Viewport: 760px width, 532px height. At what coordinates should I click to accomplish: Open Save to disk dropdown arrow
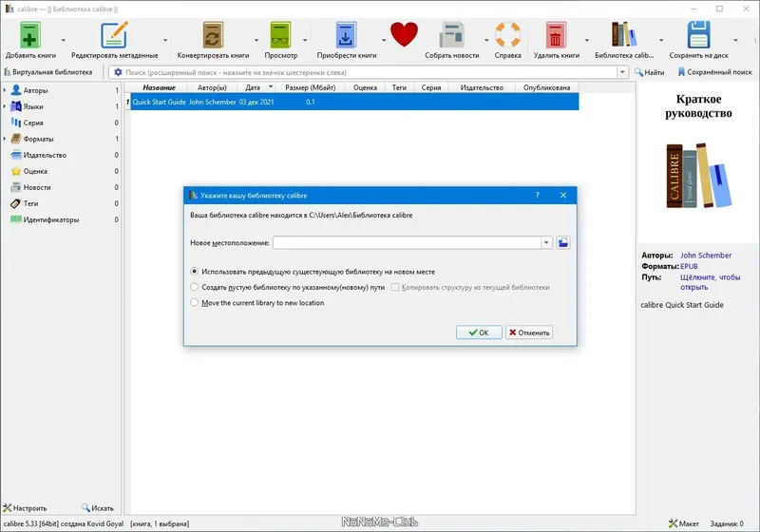(x=735, y=40)
